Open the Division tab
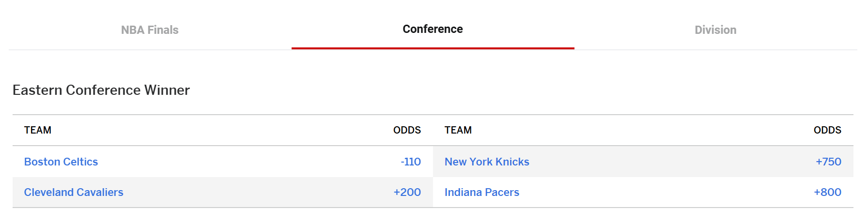 (x=715, y=30)
